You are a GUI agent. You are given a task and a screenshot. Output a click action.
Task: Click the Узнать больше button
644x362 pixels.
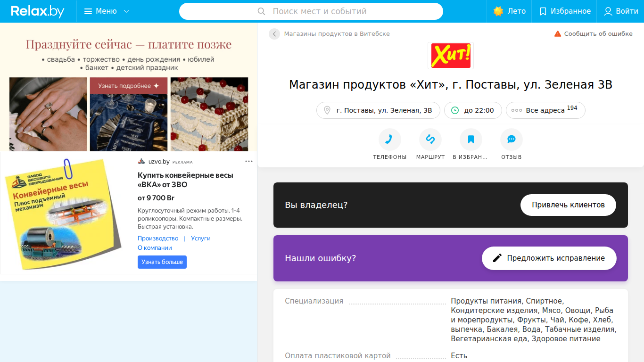point(162,262)
